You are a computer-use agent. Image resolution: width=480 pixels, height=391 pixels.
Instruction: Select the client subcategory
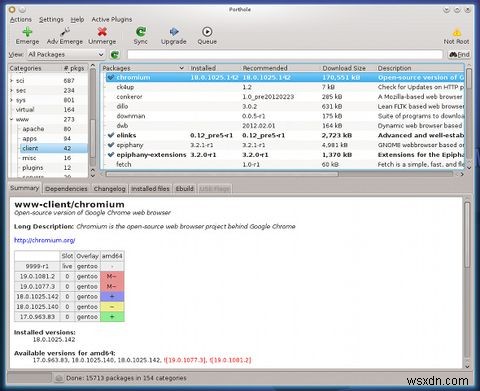30,148
